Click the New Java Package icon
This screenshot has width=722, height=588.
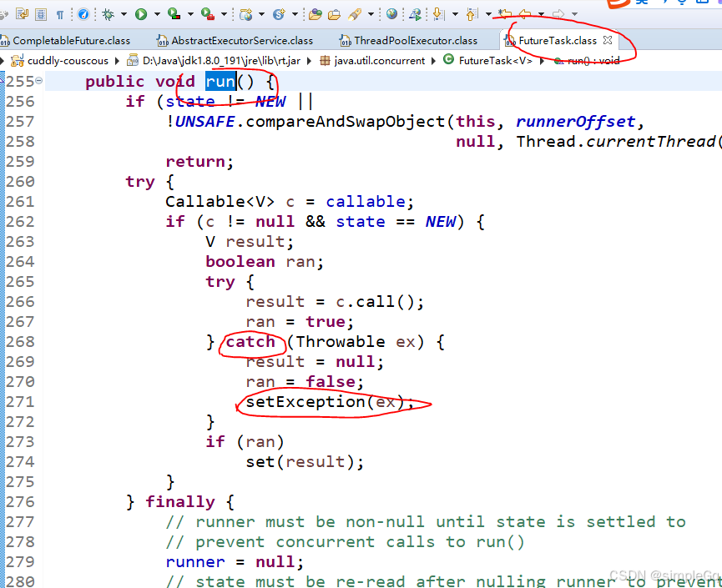246,14
